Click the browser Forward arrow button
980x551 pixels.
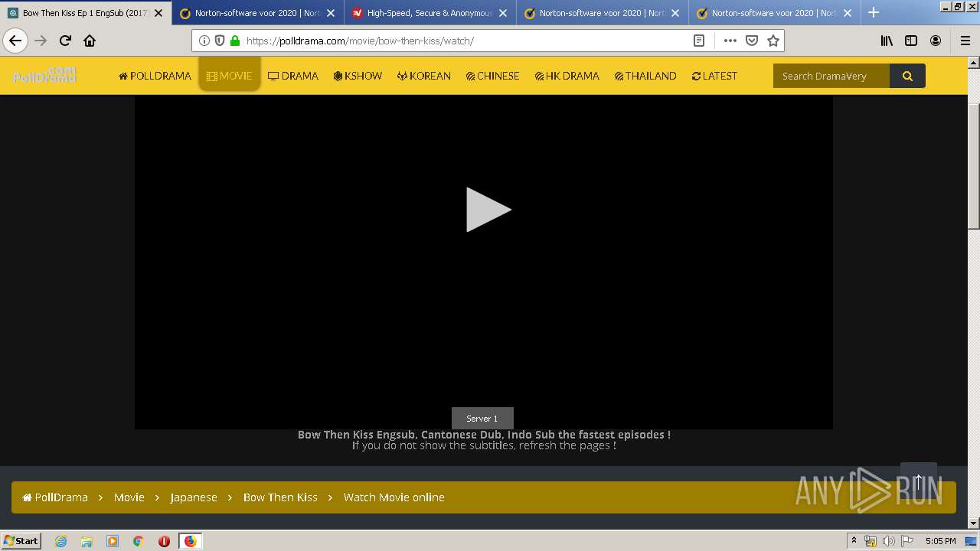pyautogui.click(x=41, y=41)
